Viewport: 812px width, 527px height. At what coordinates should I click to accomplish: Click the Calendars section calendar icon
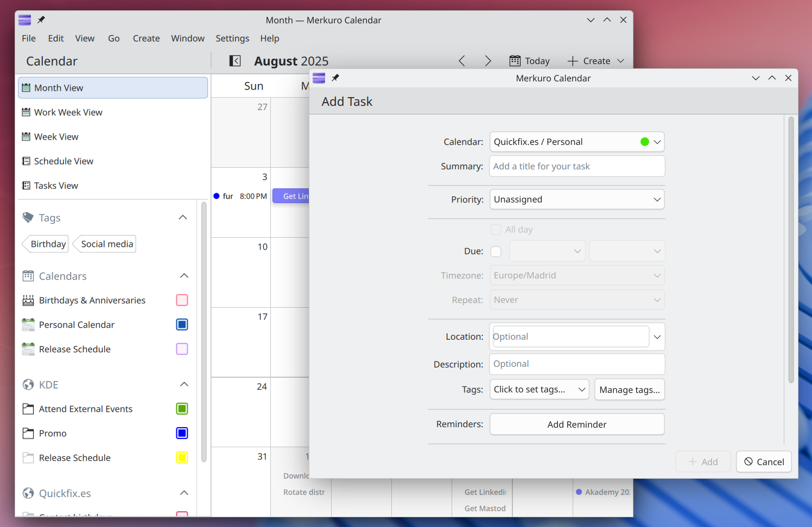[x=28, y=276]
